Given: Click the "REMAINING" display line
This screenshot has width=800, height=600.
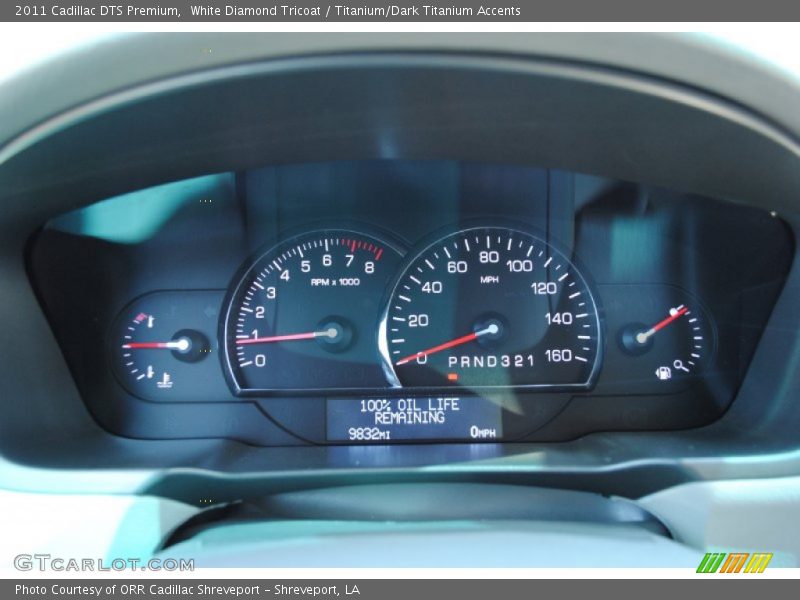Looking at the screenshot, I should (x=409, y=418).
